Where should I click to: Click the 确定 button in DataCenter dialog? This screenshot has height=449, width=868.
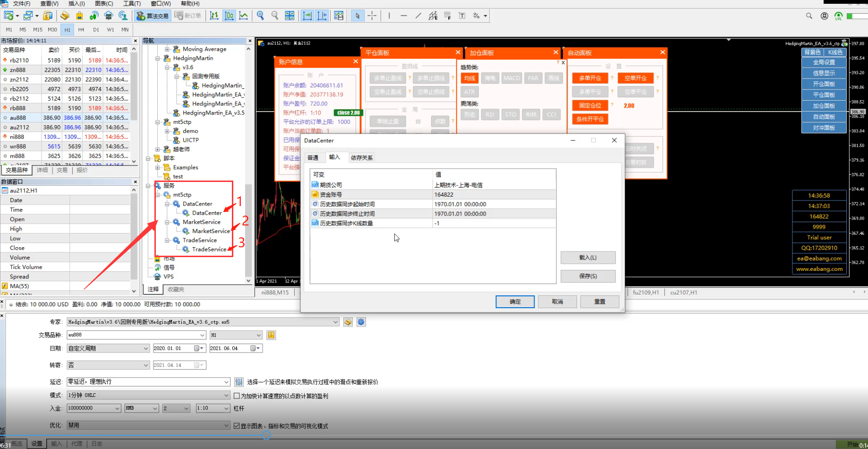pyautogui.click(x=515, y=302)
